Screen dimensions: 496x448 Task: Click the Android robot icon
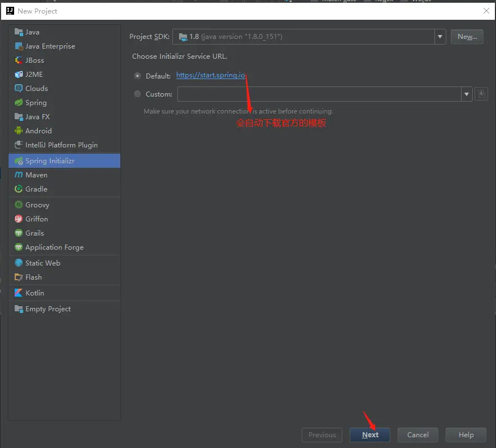[19, 131]
